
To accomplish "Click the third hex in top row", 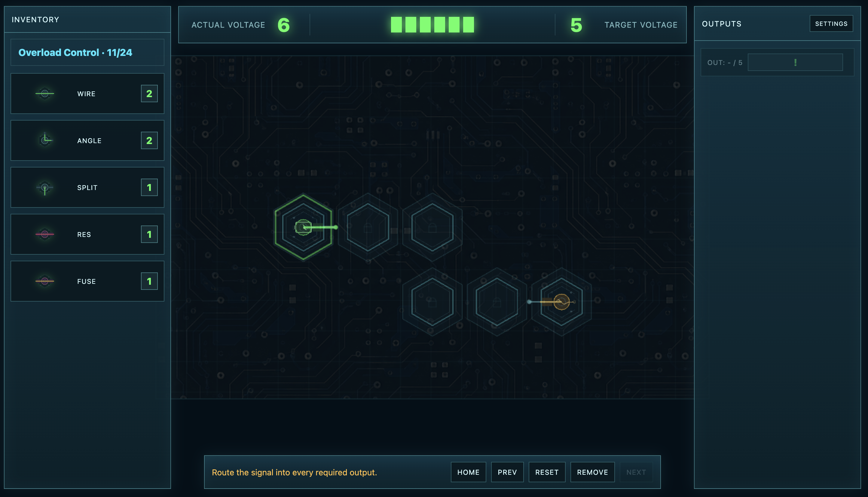I will coord(432,227).
